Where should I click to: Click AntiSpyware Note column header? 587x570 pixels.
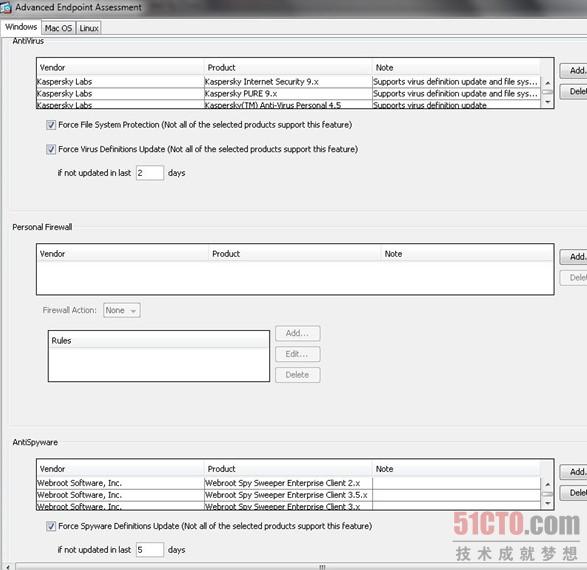(x=456, y=469)
